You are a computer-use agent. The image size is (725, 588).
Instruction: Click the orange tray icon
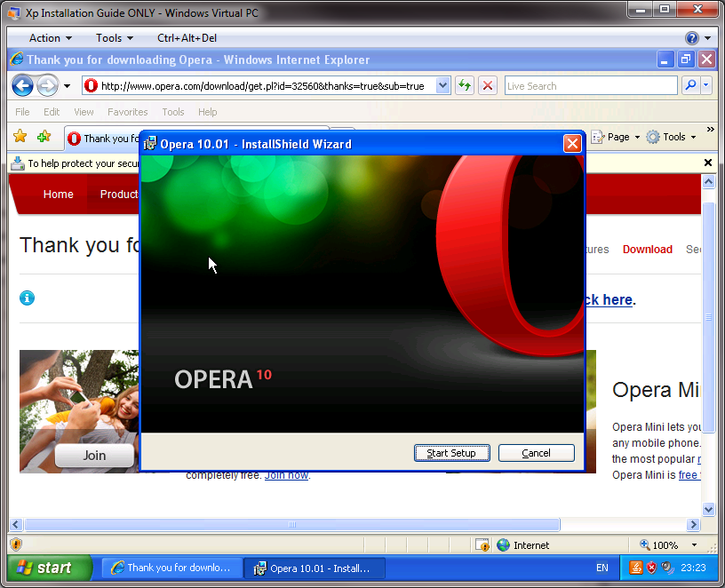636,568
